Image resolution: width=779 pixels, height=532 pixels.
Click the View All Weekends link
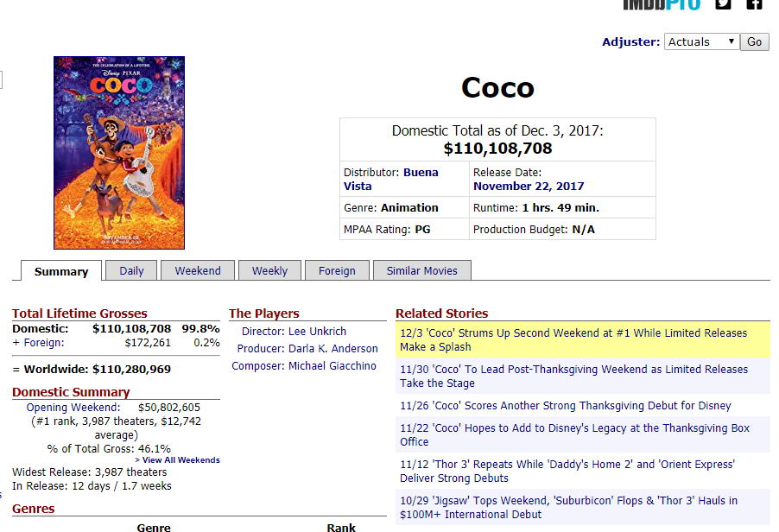[180, 460]
